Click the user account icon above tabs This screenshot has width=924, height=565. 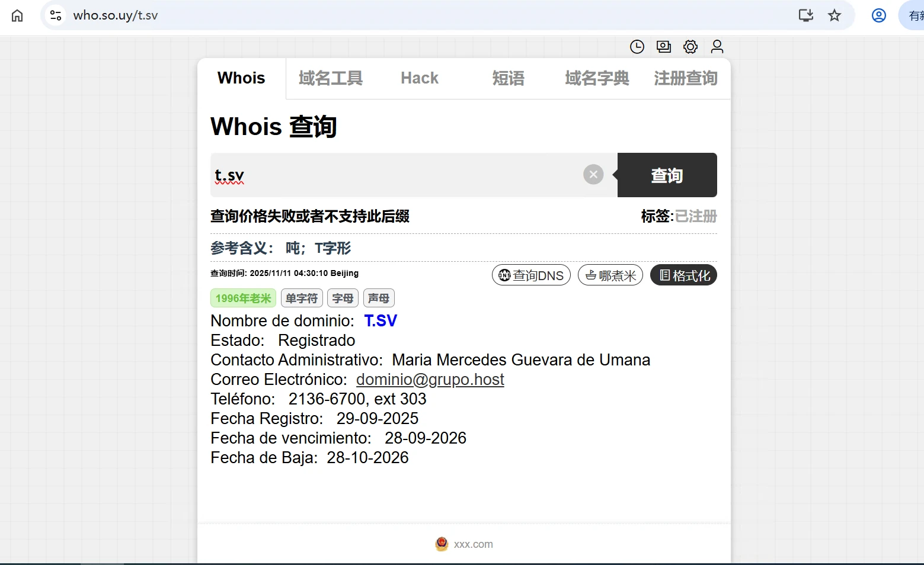717,47
